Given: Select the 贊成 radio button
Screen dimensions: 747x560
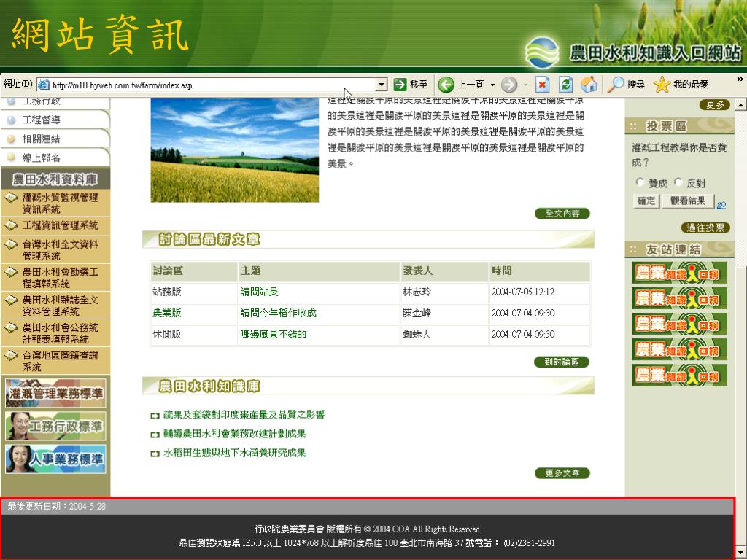Looking at the screenshot, I should (x=640, y=182).
